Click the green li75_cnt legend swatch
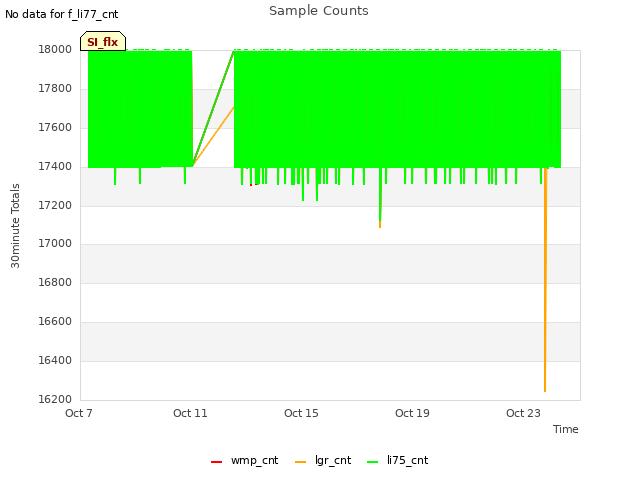The height and width of the screenshot is (480, 640). [x=373, y=462]
